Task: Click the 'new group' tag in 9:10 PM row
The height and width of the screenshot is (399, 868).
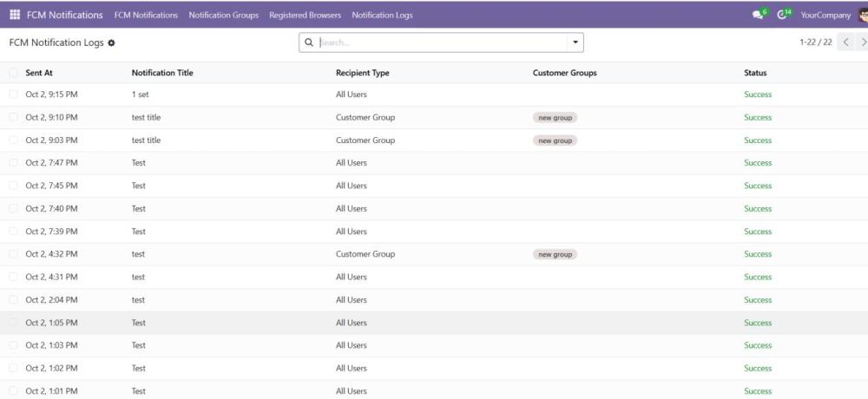Action: [556, 117]
